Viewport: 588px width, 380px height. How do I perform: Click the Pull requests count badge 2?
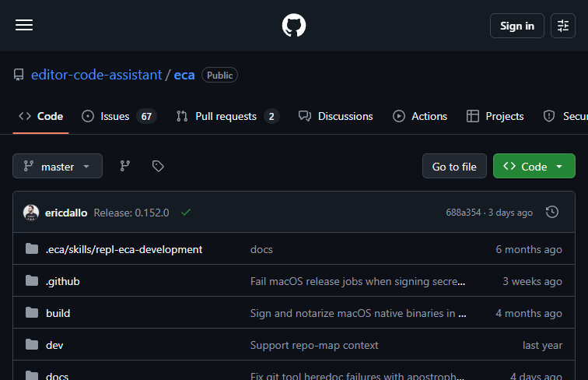coord(271,116)
